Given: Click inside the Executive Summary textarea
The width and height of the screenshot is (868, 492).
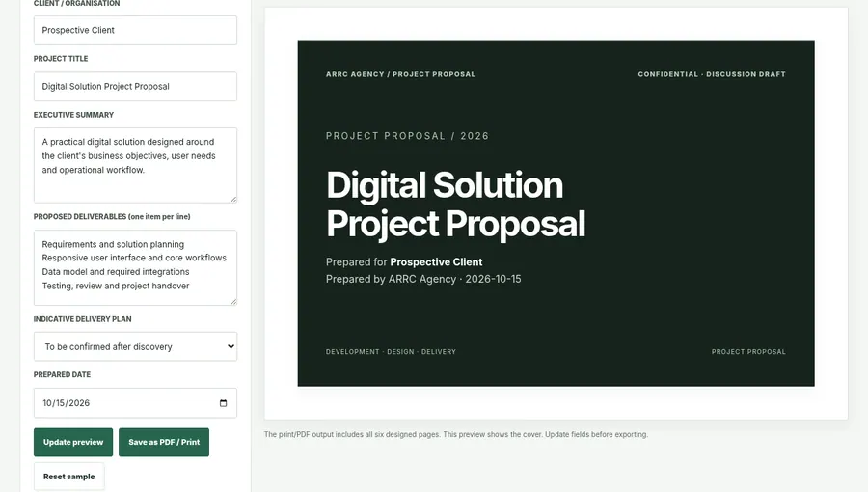Looking at the screenshot, I should [x=135, y=166].
